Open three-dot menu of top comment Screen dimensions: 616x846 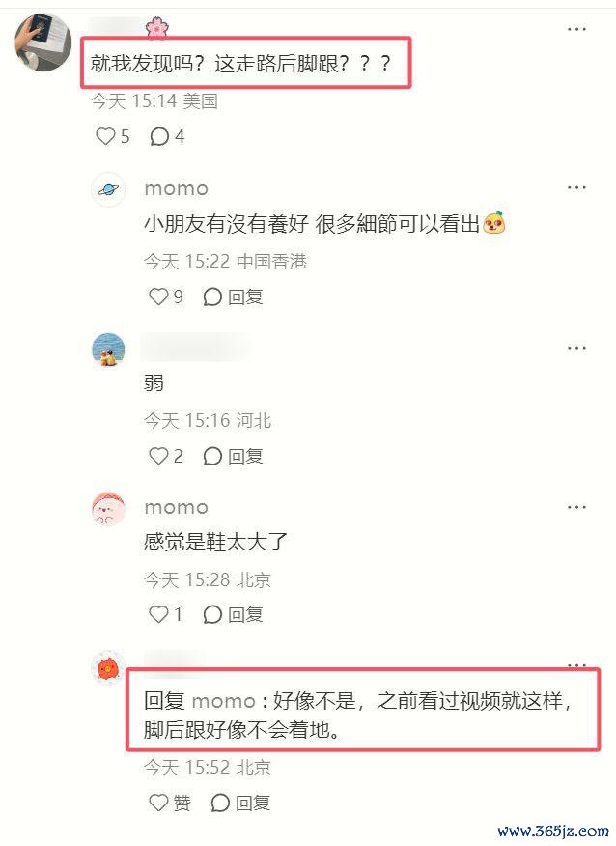tap(576, 29)
